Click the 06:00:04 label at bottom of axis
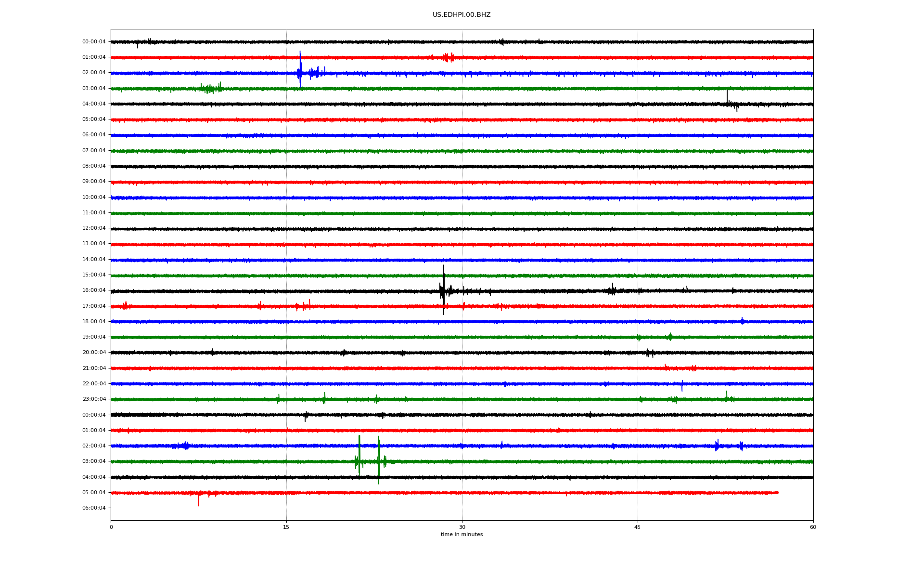924x578 pixels. coord(94,508)
